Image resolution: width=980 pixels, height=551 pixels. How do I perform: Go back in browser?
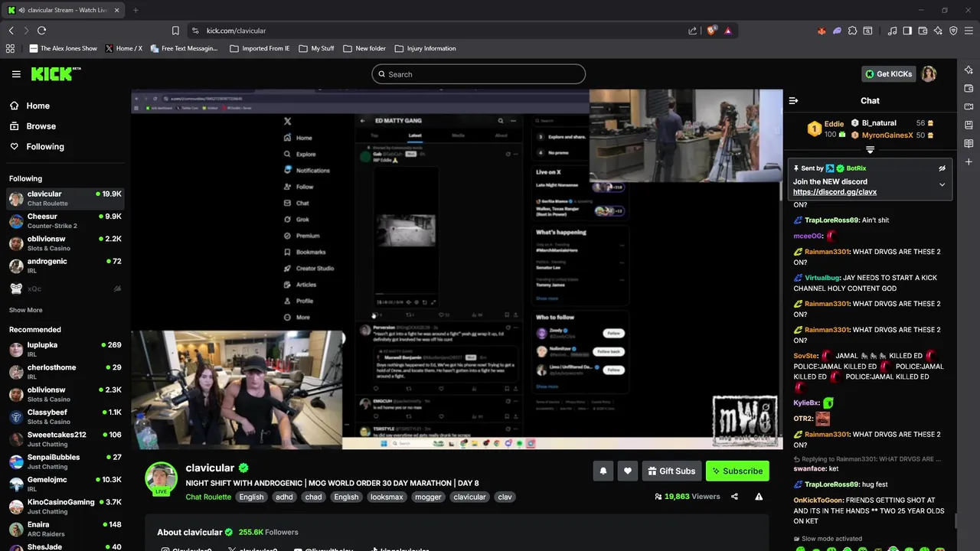click(11, 31)
